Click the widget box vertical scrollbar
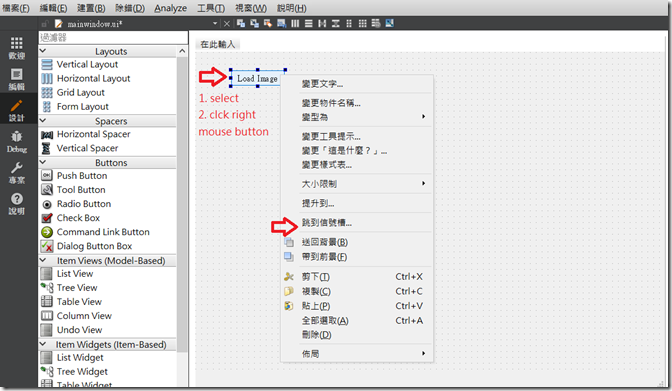 tap(182, 204)
